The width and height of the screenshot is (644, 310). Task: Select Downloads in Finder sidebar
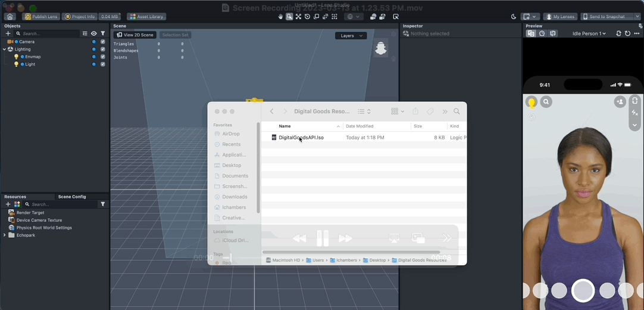[x=235, y=197]
